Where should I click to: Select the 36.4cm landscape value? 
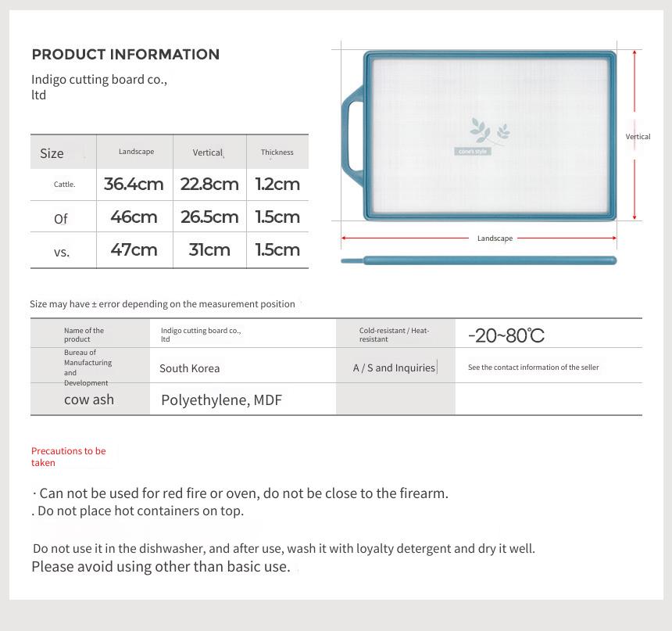click(134, 184)
